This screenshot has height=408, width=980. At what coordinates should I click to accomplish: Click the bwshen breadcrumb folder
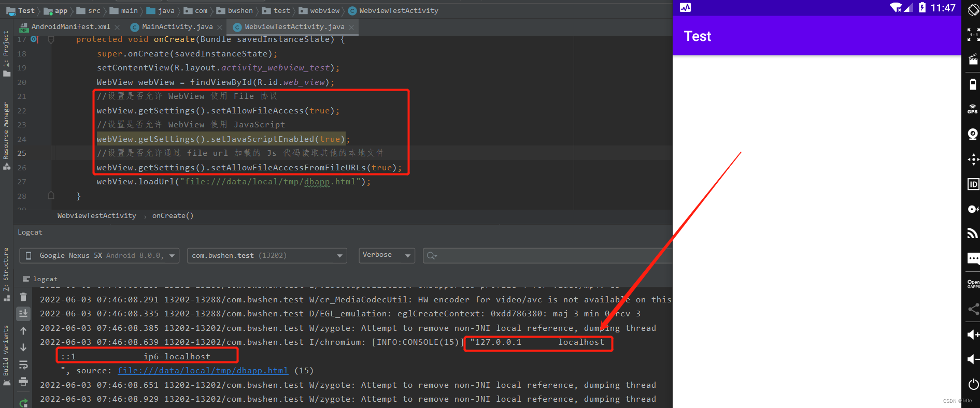pos(235,10)
